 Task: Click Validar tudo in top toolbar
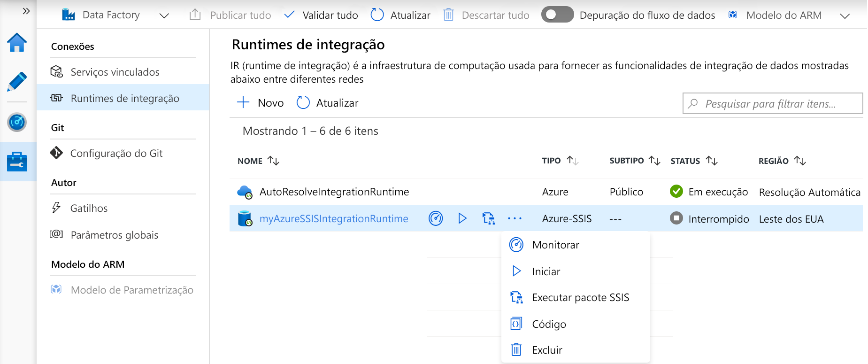coord(321,15)
